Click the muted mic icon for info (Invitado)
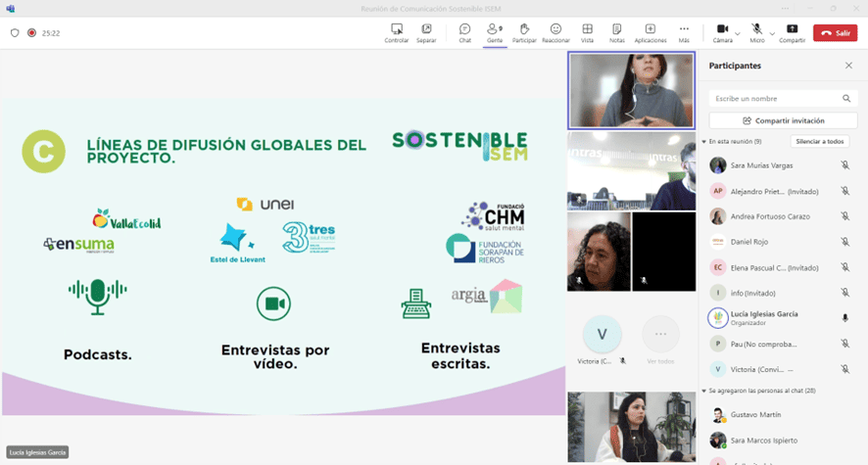 [845, 293]
